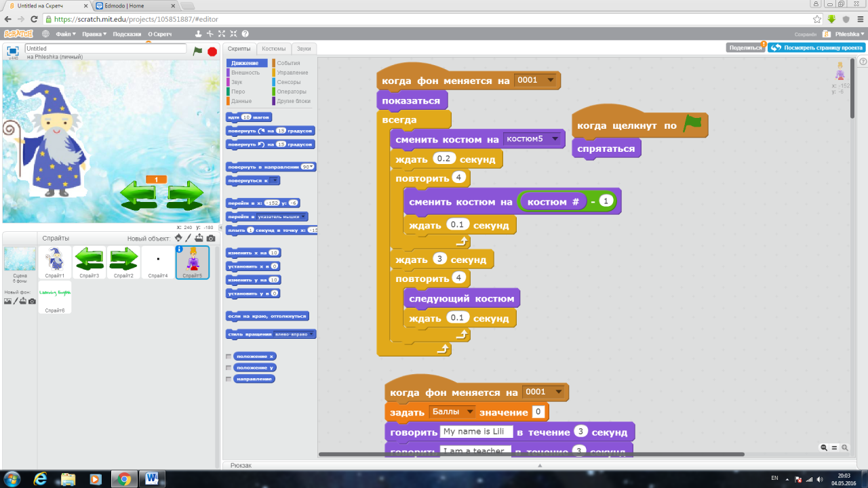This screenshot has height=488, width=868.
Task: Select the Скрипты tab
Action: click(x=239, y=49)
